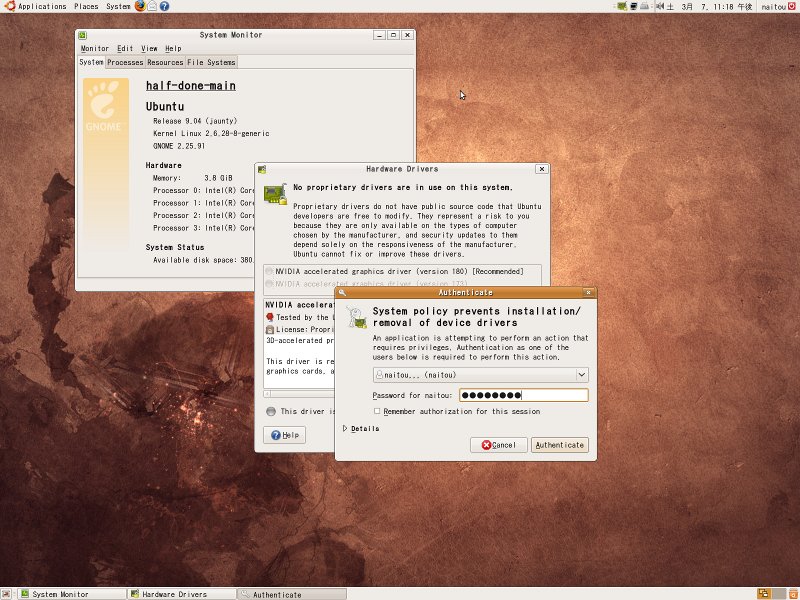This screenshot has width=800, height=600.
Task: Open the Edit menu in System Monitor
Action: [125, 48]
